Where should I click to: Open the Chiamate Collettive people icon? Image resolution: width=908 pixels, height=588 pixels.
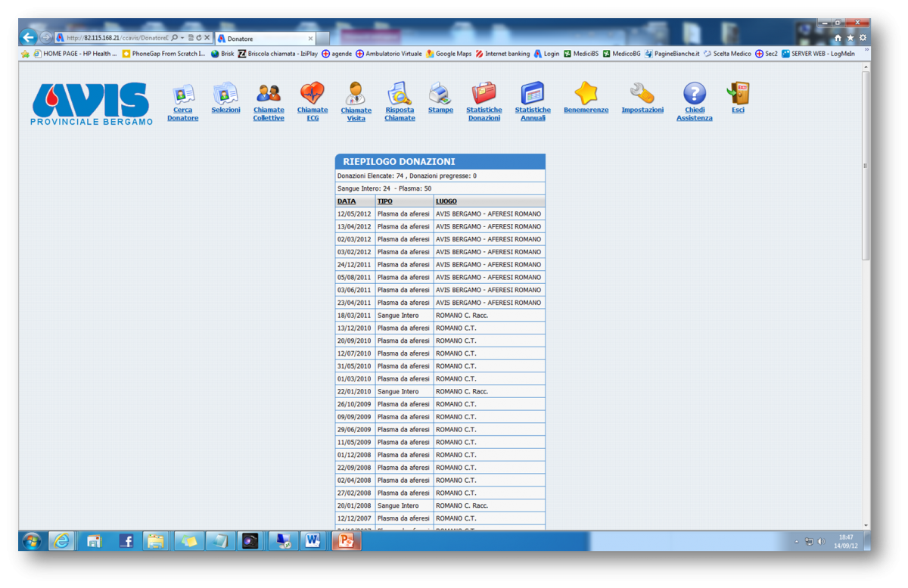[x=269, y=93]
